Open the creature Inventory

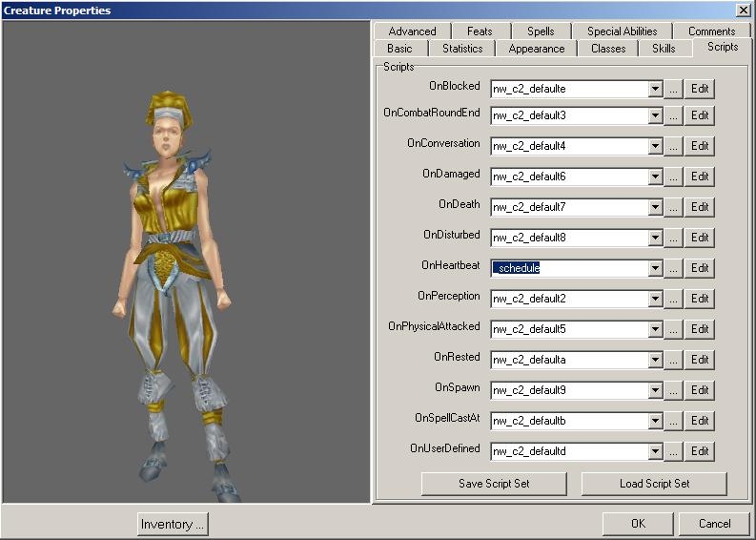coord(173,524)
